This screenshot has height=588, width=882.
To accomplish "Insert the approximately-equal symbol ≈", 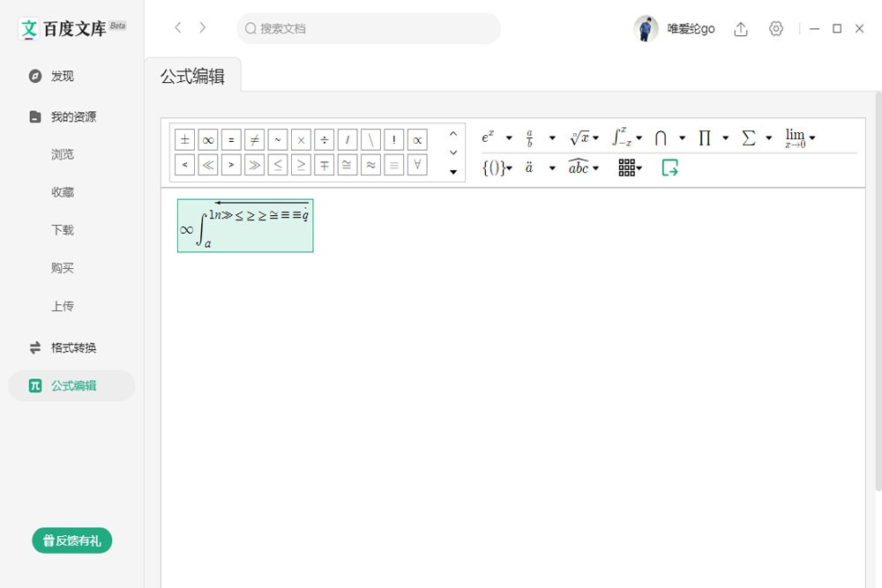I will [370, 164].
